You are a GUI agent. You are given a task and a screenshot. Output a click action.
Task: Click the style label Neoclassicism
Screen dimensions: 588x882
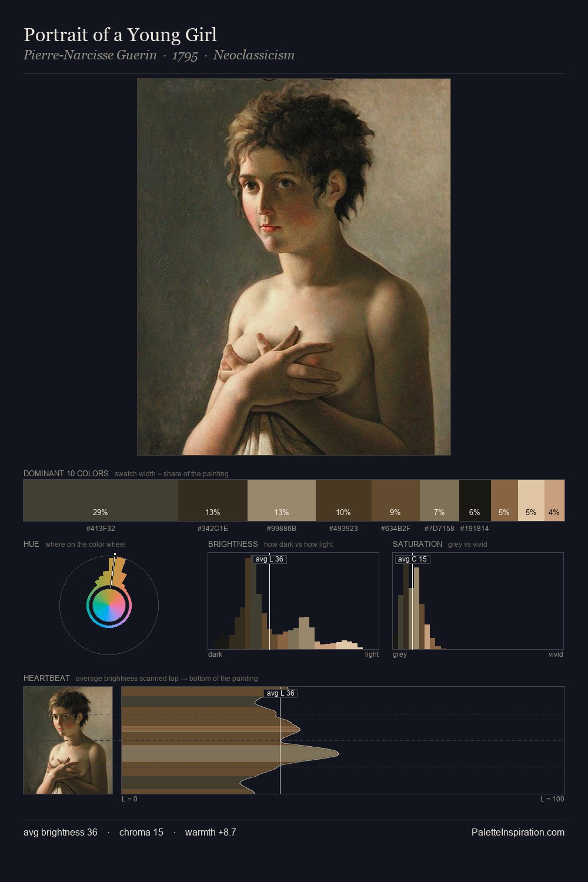[254, 55]
